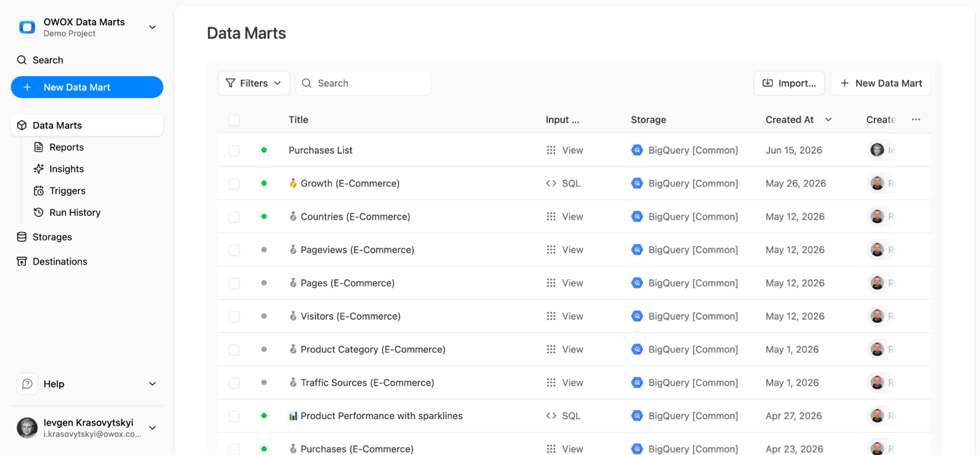The height and width of the screenshot is (455, 980).
Task: Click the SQL code icon in Growth row
Action: [x=551, y=183]
